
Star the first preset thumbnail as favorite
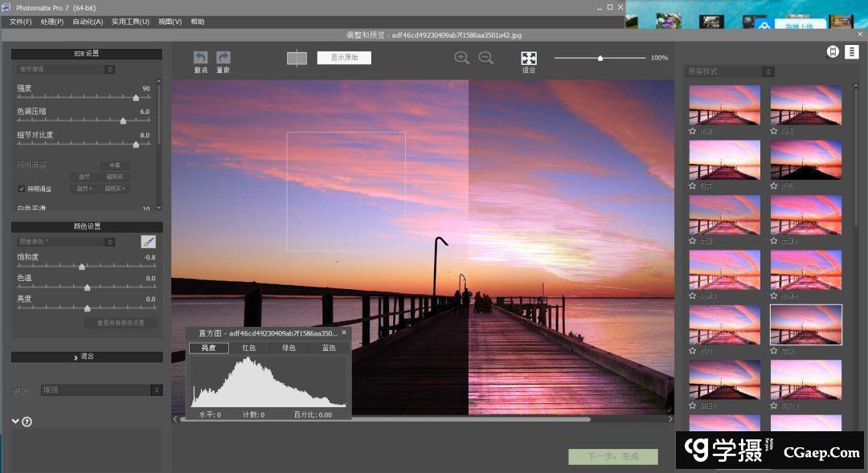[693, 130]
